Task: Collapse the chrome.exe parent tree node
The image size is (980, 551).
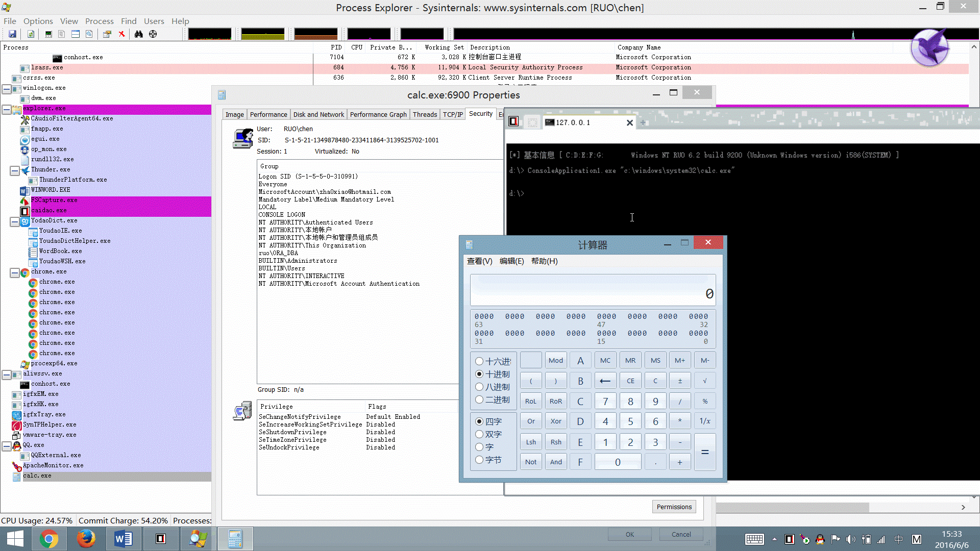Action: pos(15,272)
